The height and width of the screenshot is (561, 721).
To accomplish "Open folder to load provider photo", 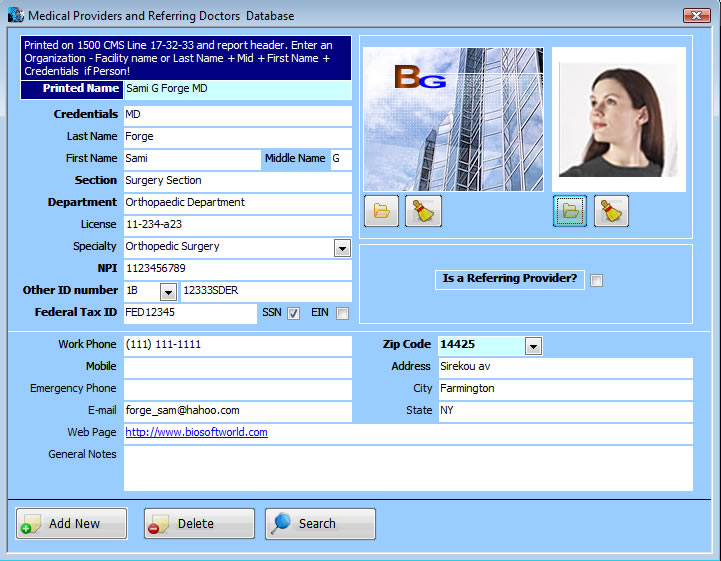I will [570, 211].
